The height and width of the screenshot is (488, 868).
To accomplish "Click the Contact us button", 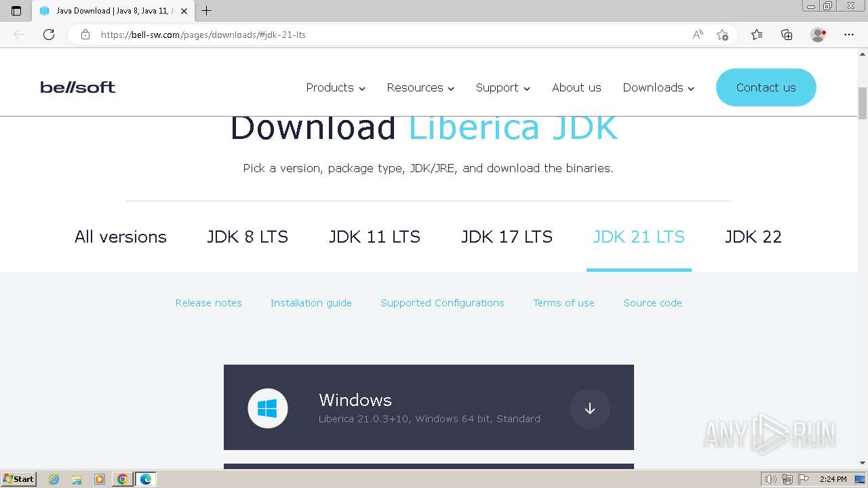I will (766, 87).
